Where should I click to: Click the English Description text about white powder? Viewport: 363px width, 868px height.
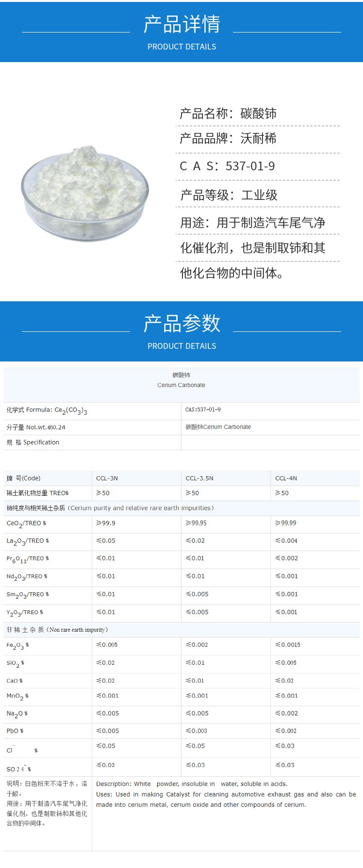(x=192, y=784)
